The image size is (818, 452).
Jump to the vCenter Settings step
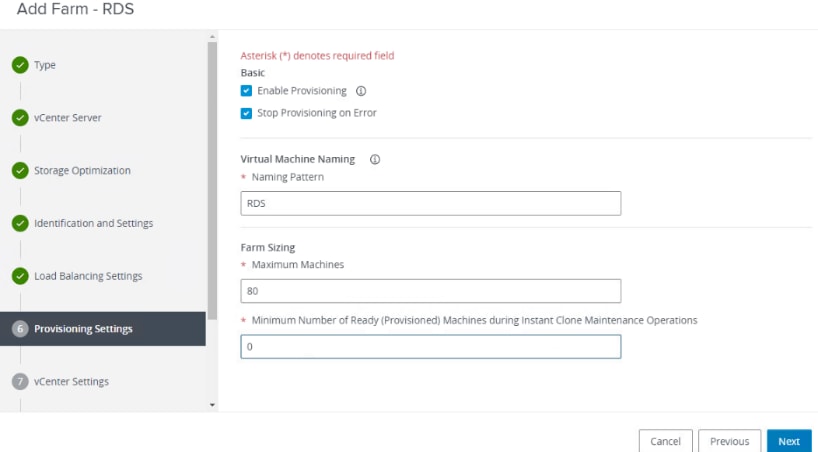coord(71,382)
